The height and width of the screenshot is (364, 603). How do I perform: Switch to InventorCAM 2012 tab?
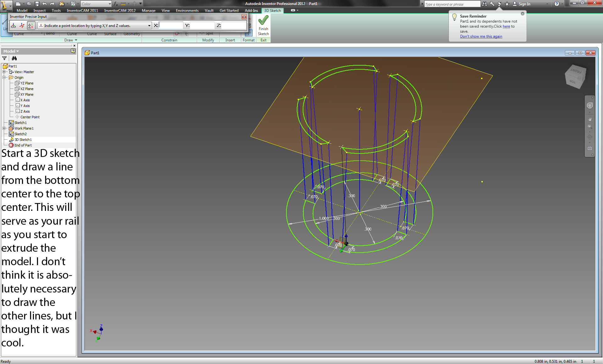coord(120,10)
